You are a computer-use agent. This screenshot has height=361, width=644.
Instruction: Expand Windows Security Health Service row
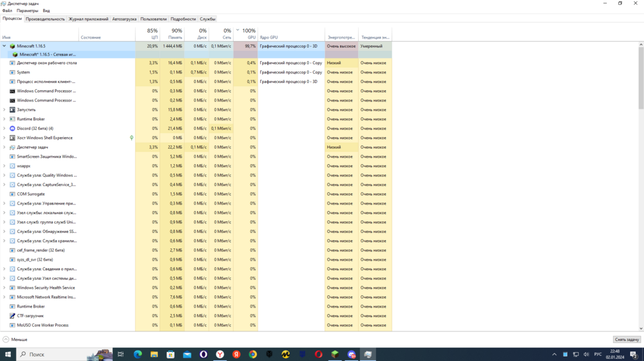[5, 288]
